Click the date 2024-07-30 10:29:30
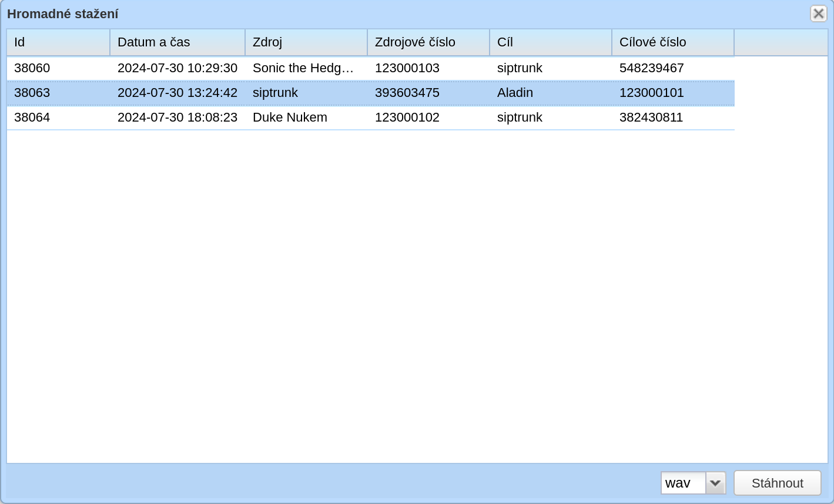Image resolution: width=834 pixels, height=504 pixels. (x=177, y=68)
